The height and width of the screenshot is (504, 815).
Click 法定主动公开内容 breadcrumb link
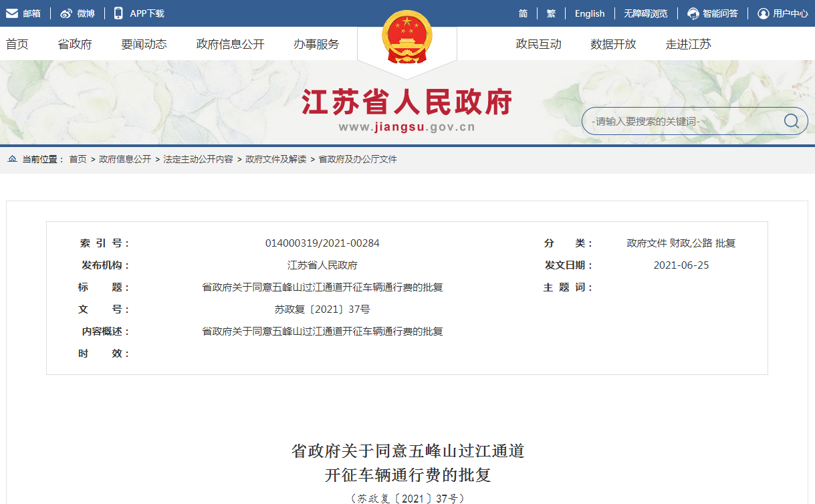point(199,159)
